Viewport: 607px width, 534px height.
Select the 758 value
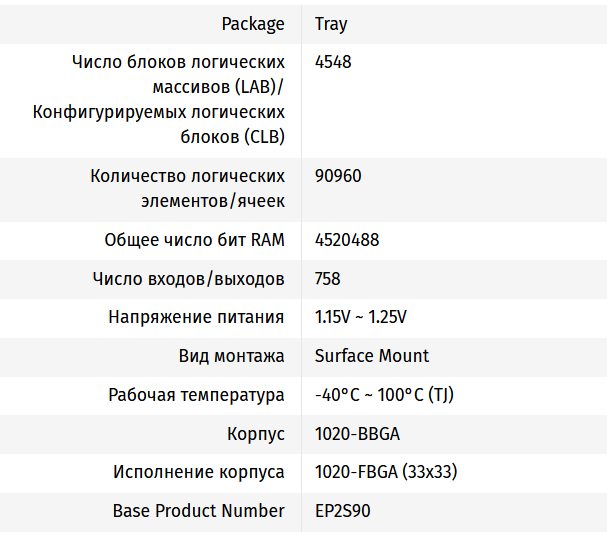click(328, 279)
